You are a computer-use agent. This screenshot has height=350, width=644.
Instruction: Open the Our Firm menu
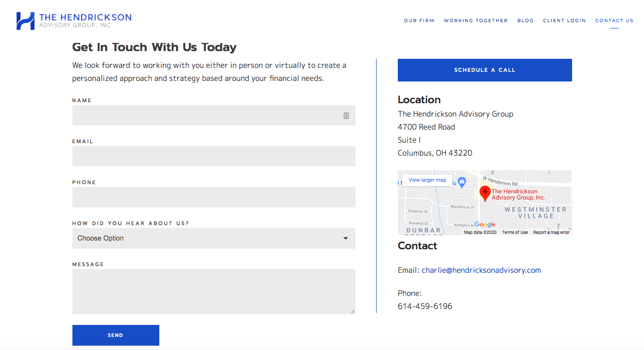pyautogui.click(x=419, y=21)
